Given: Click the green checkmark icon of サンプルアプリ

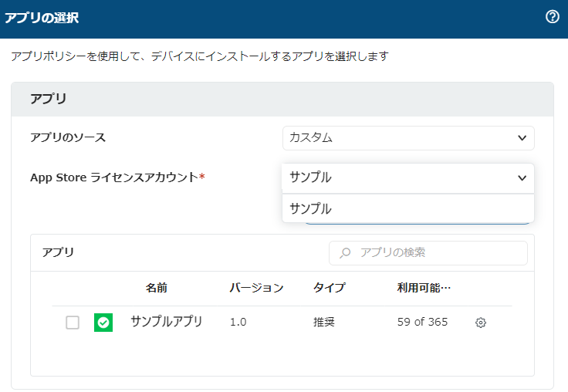Looking at the screenshot, I should pos(103,323).
